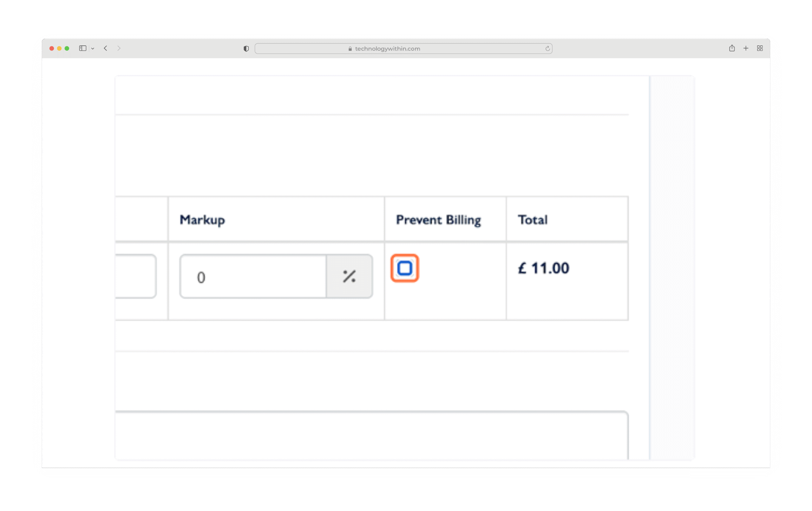Open the Share menu icon

[x=731, y=48]
